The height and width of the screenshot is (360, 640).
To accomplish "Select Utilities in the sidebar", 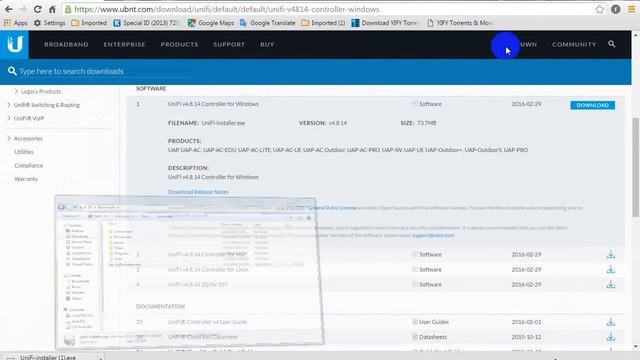I will coord(24,152).
